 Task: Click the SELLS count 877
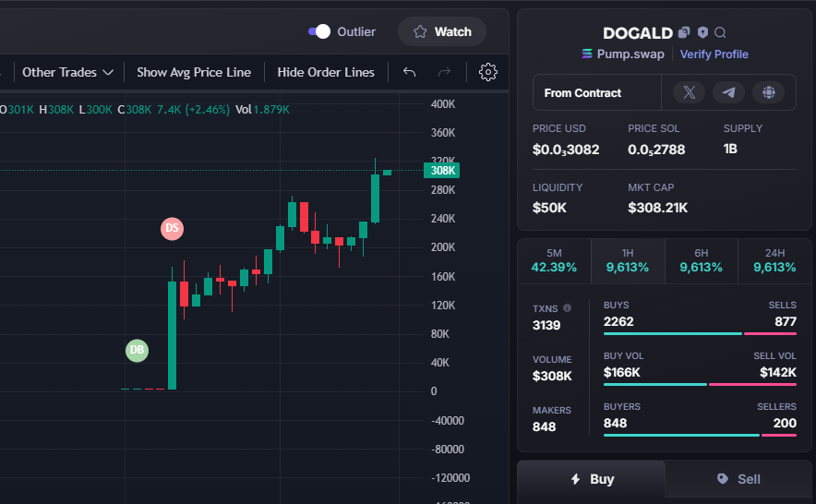tap(786, 322)
